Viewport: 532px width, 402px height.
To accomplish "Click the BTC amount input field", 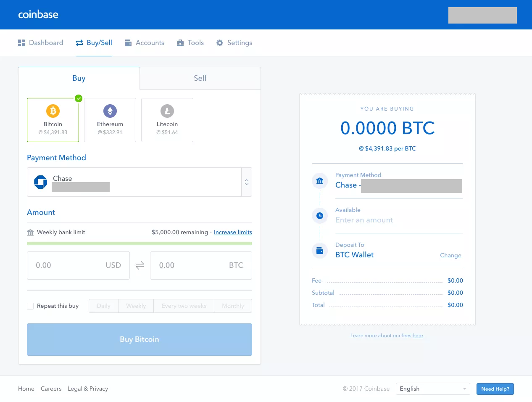I will [x=201, y=265].
